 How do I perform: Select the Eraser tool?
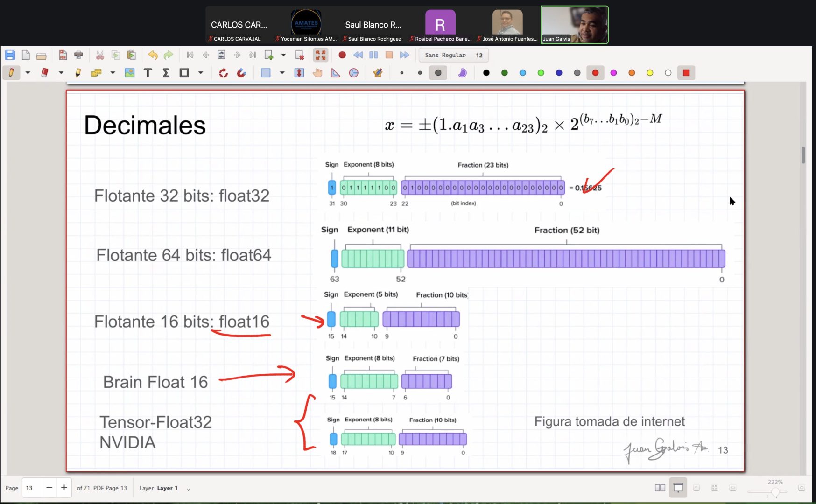45,73
